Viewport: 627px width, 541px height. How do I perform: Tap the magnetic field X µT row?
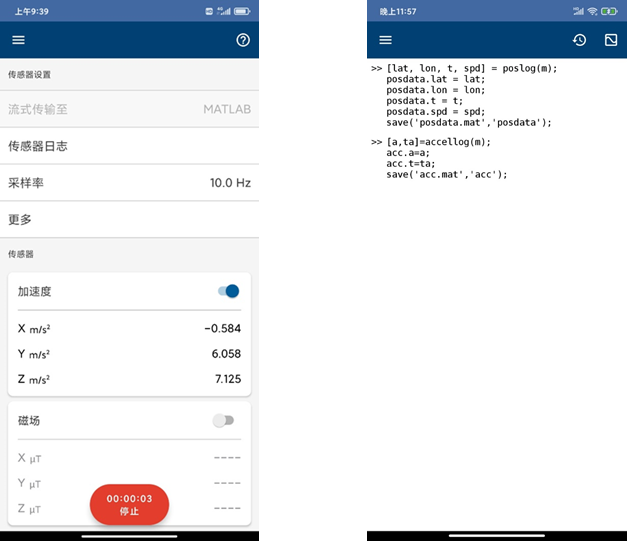click(129, 458)
